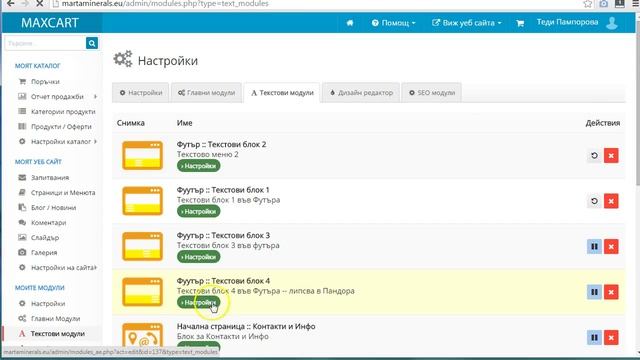Switch to Главни модули tab

(x=206, y=93)
